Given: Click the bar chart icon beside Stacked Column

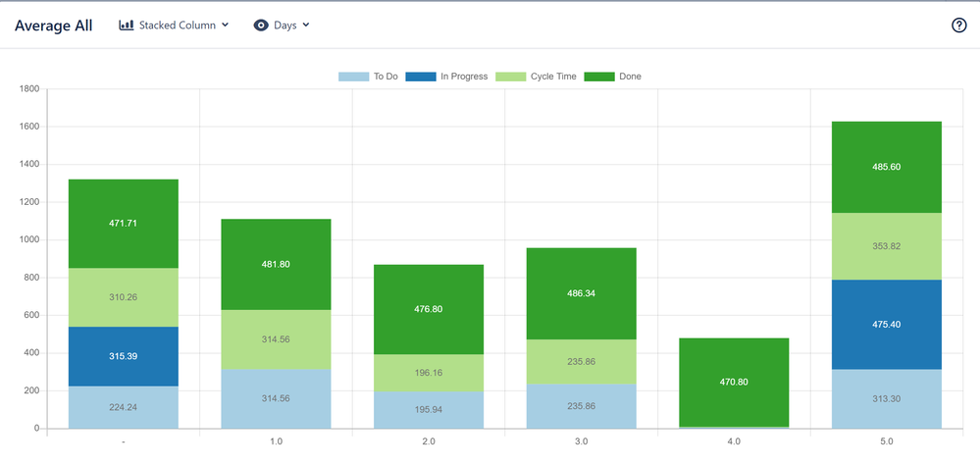Looking at the screenshot, I should [127, 25].
